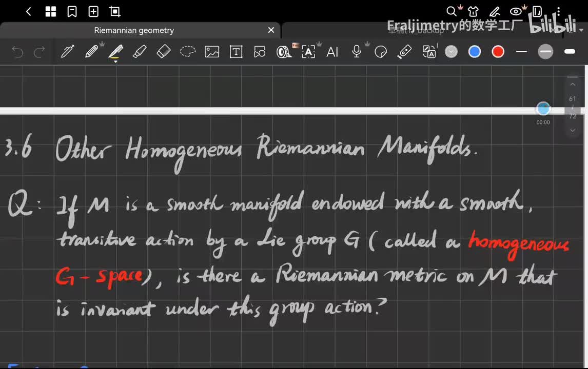Go to previous page with up chevron
Image resolution: width=588 pixels, height=369 pixels.
point(573,85)
